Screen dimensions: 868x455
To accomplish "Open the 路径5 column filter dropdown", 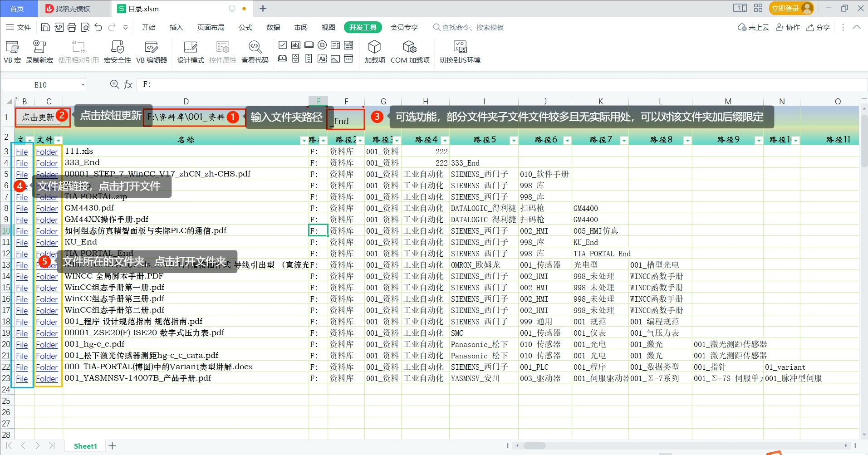I will point(514,141).
